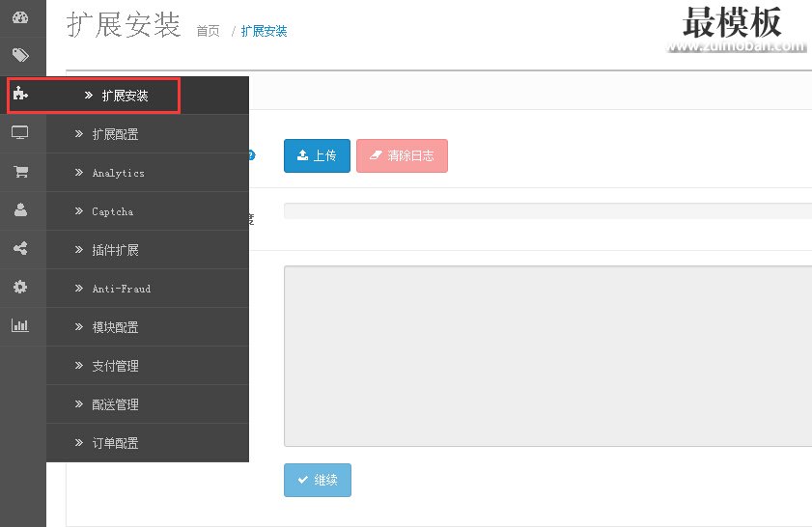This screenshot has width=812, height=527.
Task: Select the sales shopping cart icon
Action: click(x=20, y=172)
